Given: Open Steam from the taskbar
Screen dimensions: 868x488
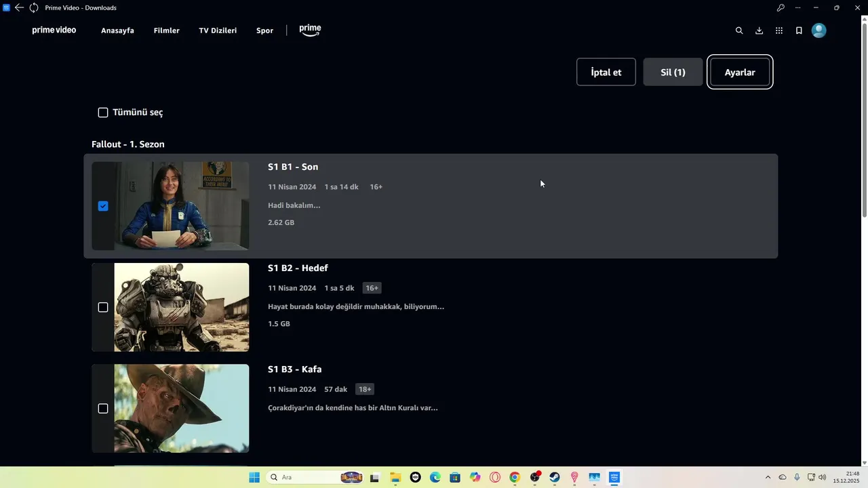Looking at the screenshot, I should point(555,477).
